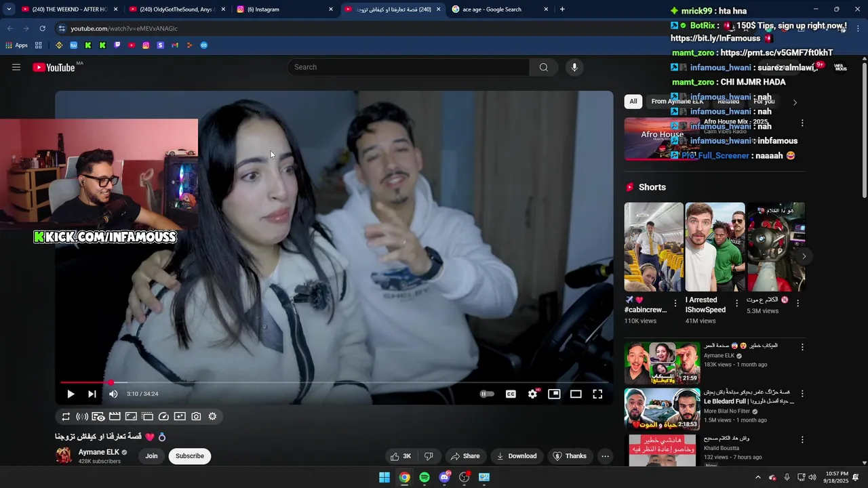
Task: Open the Aymane ELK channel name link
Action: click(99, 452)
